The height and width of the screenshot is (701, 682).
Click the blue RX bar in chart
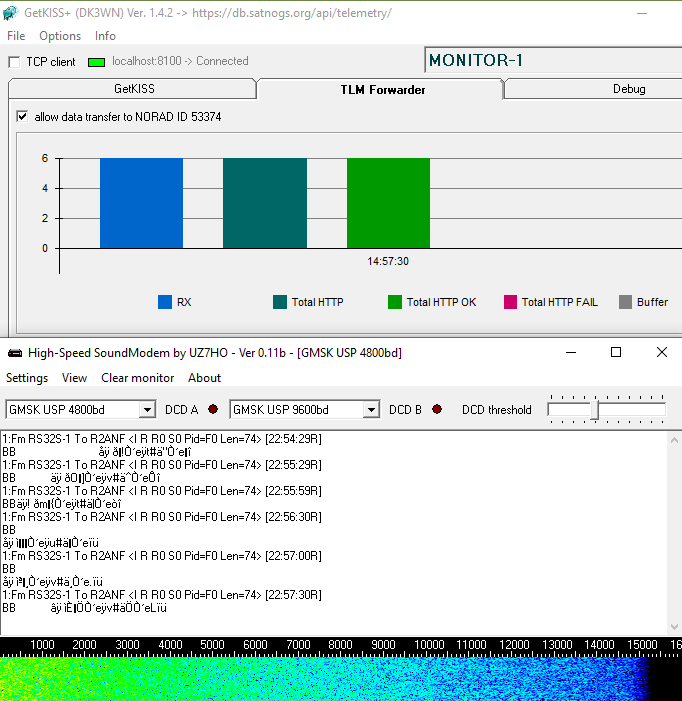(x=141, y=203)
